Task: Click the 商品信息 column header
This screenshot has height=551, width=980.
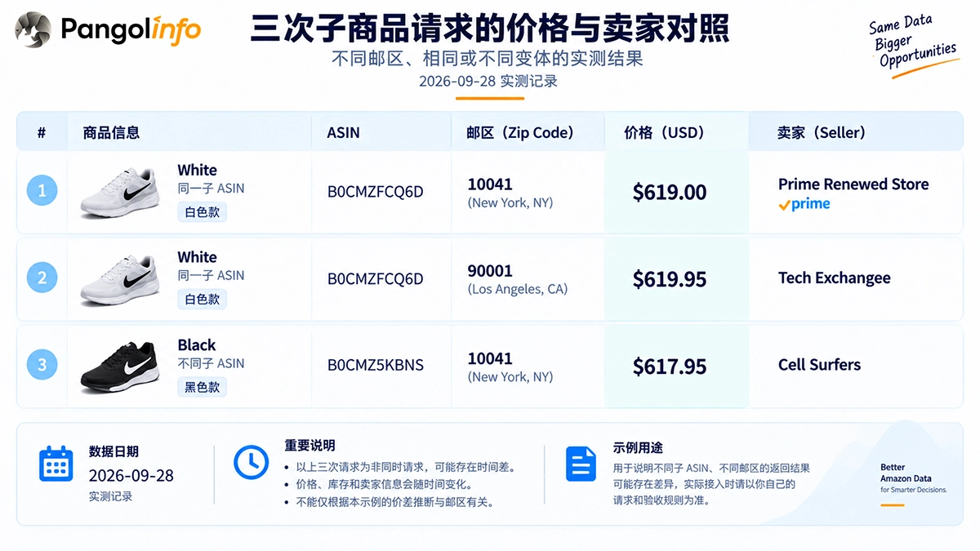Action: pos(111,132)
